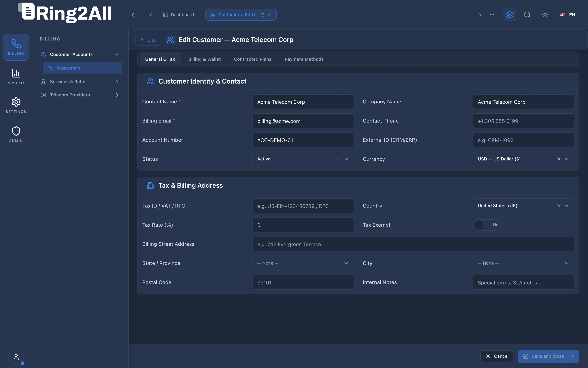Open the Dashboard tab

click(x=180, y=15)
